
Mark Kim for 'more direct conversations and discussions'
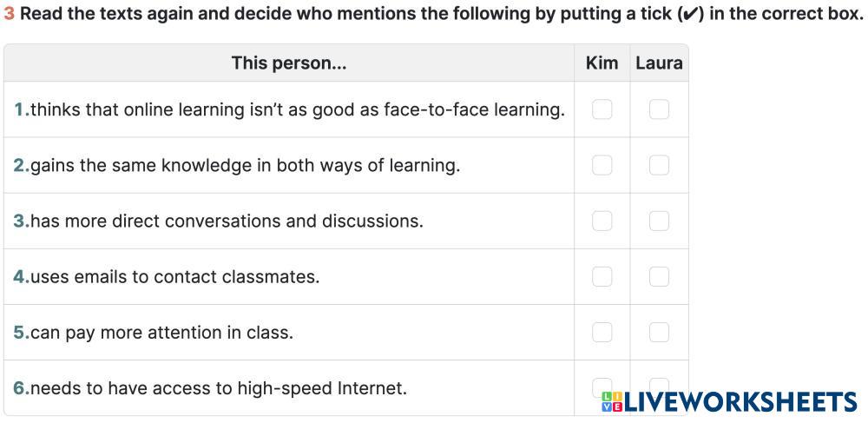pyautogui.click(x=602, y=221)
